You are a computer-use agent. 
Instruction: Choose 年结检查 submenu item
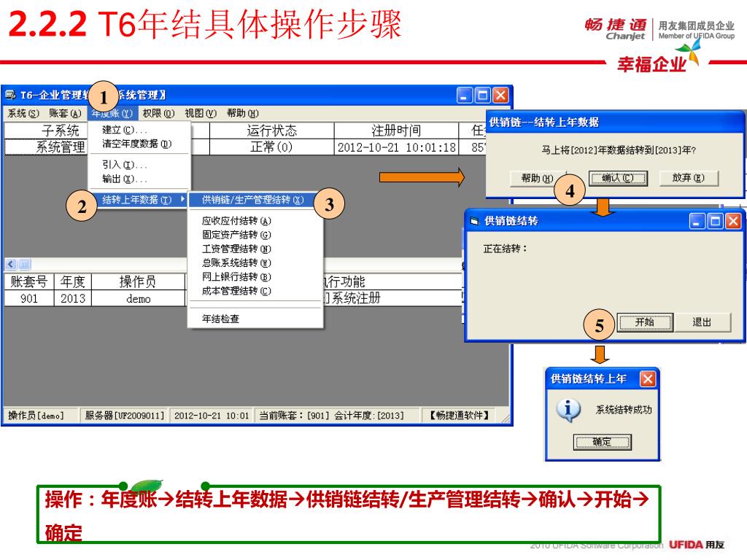click(255, 319)
